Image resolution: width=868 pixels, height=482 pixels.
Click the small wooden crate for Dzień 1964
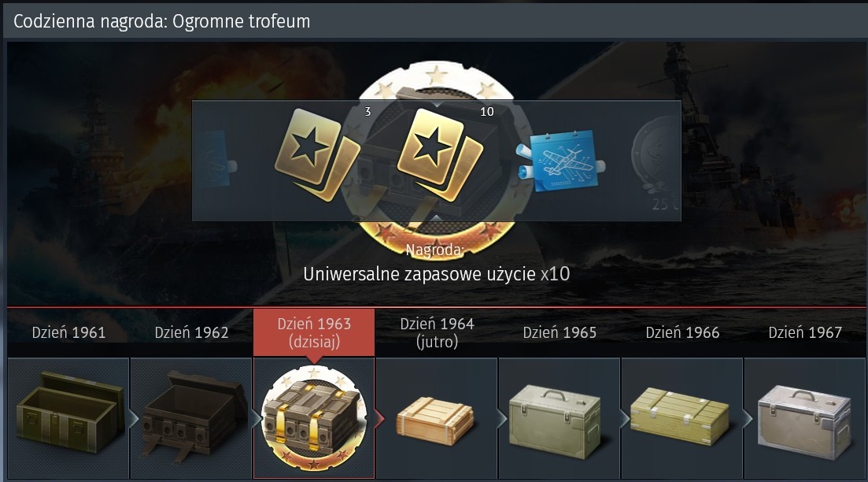[x=435, y=421]
